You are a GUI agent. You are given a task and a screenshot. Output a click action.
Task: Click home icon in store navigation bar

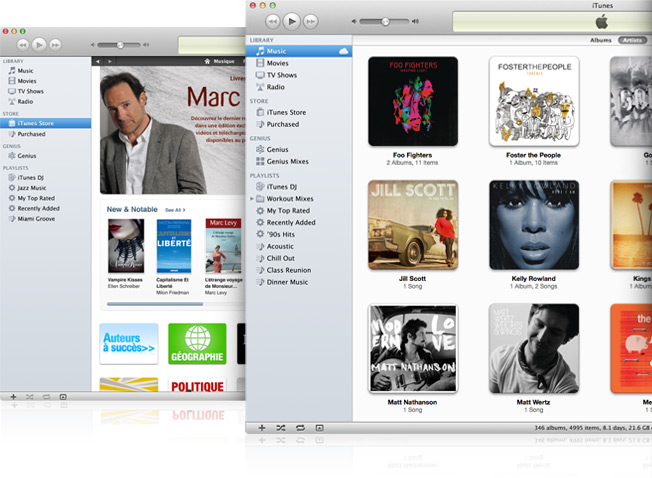(207, 61)
